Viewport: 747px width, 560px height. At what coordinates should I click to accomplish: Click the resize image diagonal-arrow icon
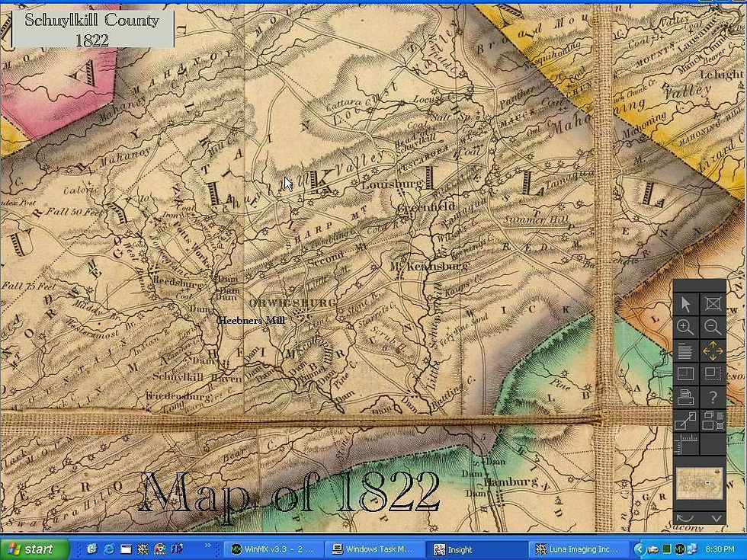[685, 421]
